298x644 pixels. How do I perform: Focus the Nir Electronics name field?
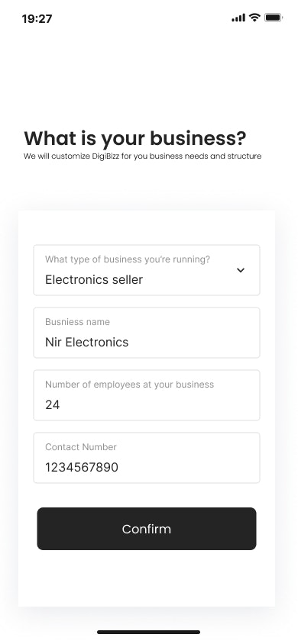[x=147, y=333]
